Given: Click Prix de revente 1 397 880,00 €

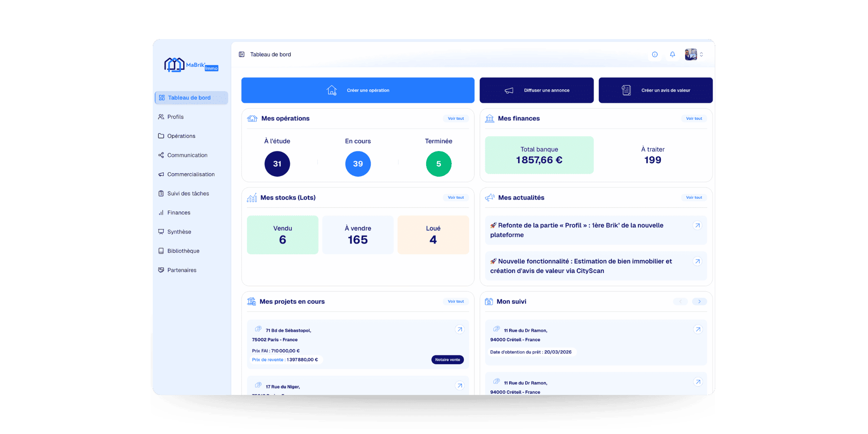Looking at the screenshot, I should tap(285, 359).
